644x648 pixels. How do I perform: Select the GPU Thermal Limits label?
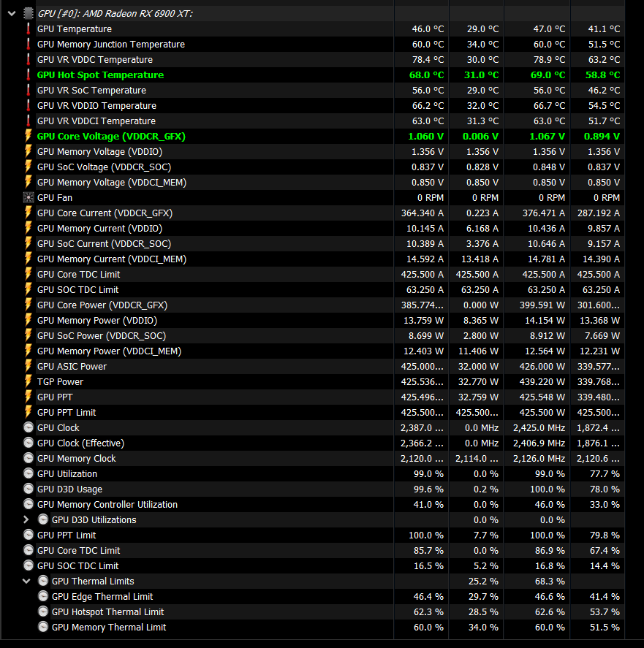click(x=93, y=581)
